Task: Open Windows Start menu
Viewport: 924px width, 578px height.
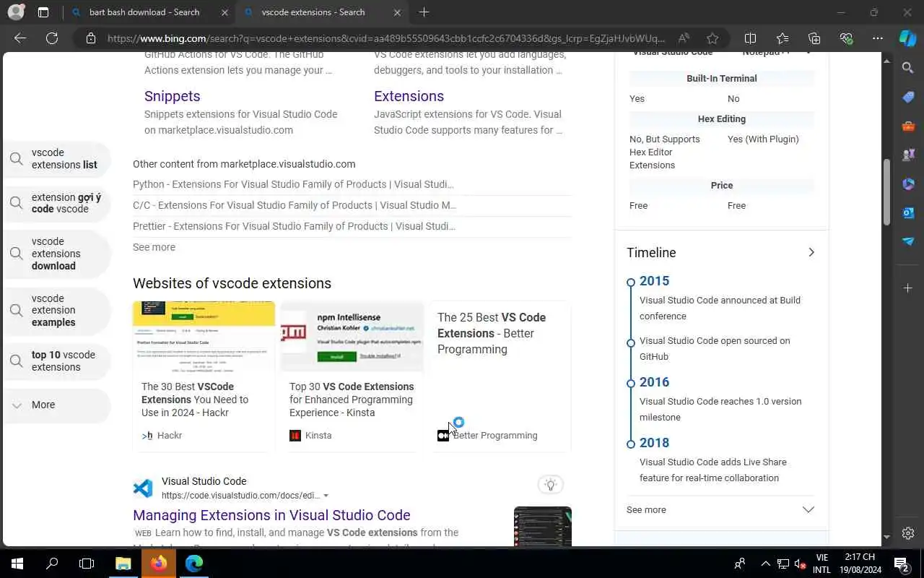Action: click(x=17, y=564)
